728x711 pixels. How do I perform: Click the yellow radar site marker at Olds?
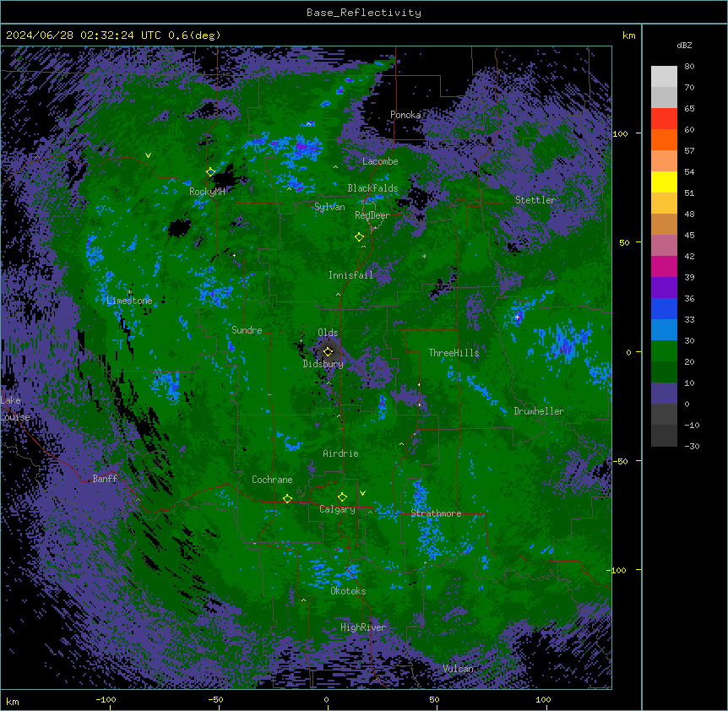(328, 351)
